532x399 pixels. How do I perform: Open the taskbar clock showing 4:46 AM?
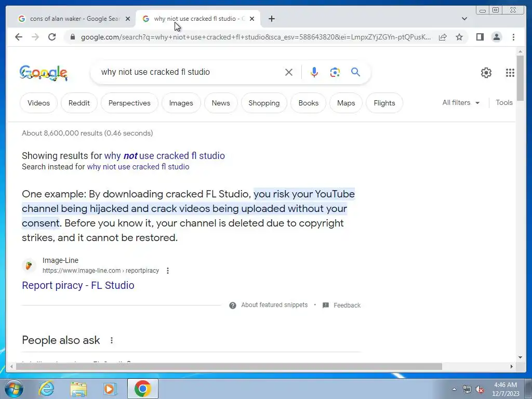pyautogui.click(x=506, y=389)
